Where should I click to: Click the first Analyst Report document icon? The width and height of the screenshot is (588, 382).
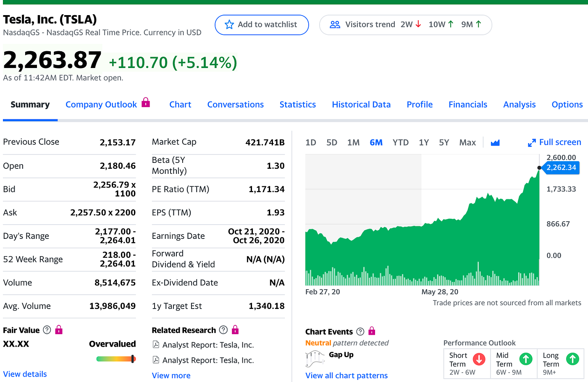156,345
